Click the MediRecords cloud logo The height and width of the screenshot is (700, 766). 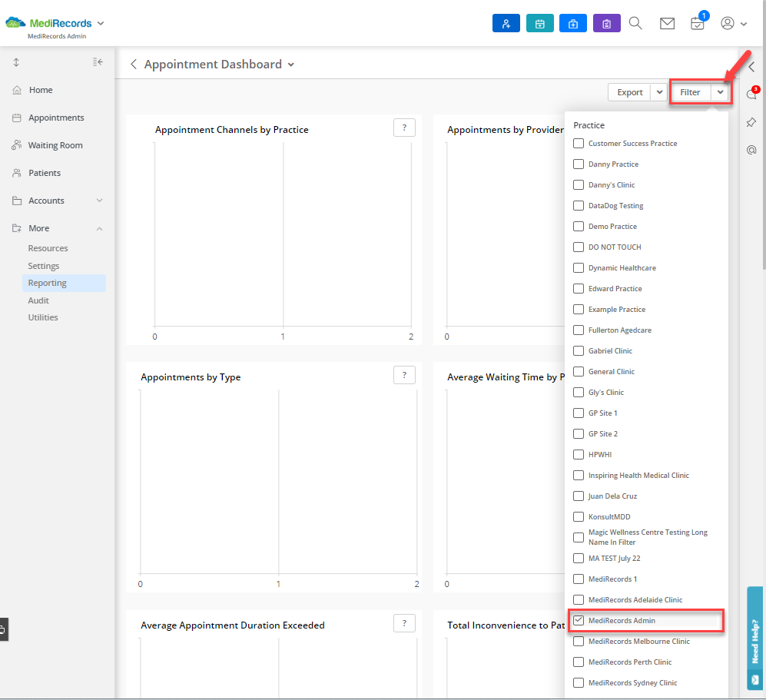click(15, 22)
